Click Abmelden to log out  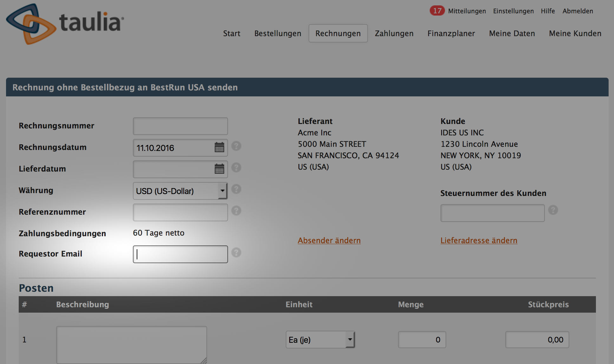(x=578, y=11)
